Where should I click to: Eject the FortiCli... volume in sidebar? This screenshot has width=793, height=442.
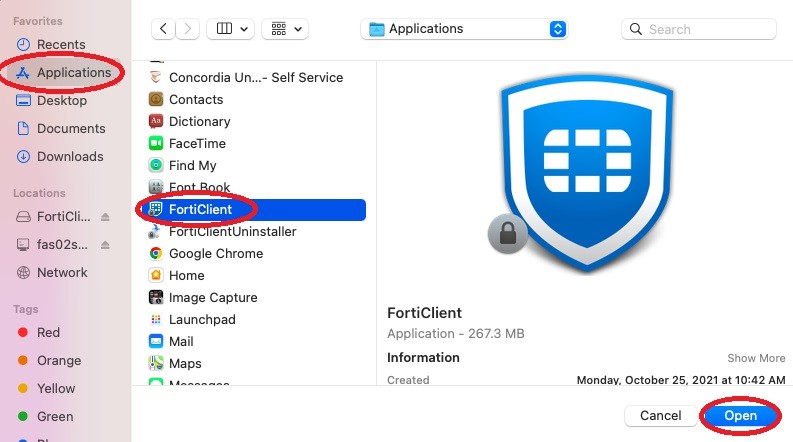pyautogui.click(x=106, y=217)
